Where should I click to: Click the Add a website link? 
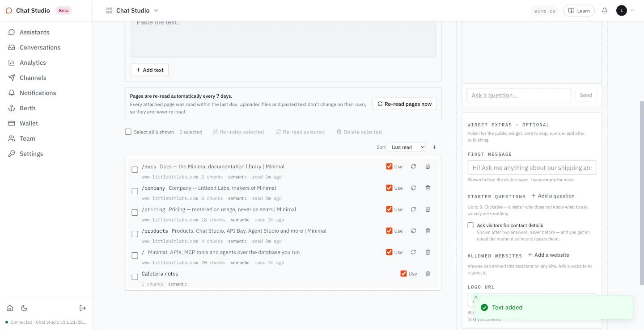click(549, 255)
